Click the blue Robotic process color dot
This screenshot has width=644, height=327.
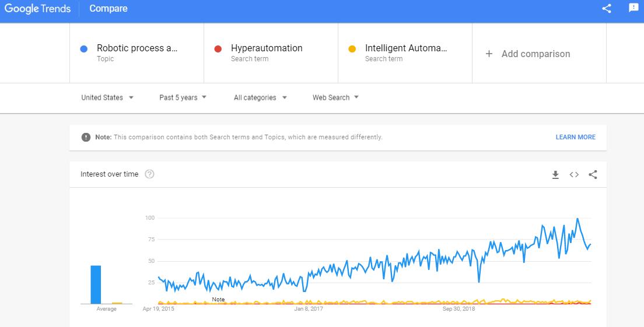point(84,49)
